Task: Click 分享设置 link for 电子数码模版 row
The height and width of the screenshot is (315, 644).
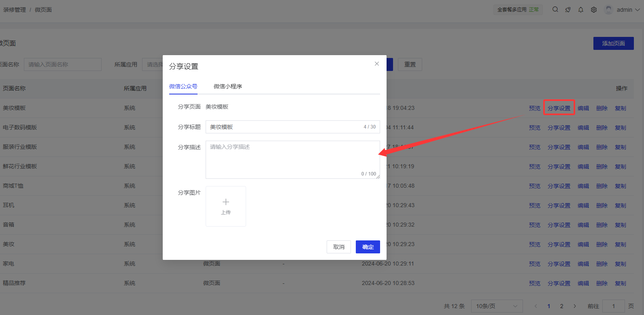Action: tap(559, 128)
